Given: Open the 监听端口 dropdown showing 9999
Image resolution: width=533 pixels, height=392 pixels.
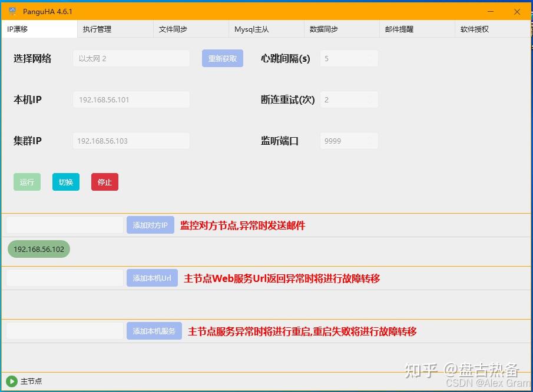Looking at the screenshot, I should point(349,141).
